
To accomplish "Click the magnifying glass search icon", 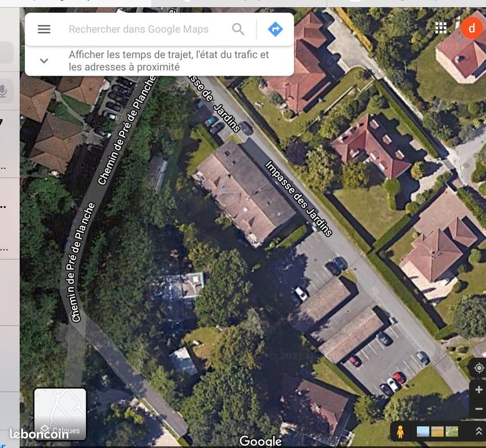I will [x=238, y=29].
